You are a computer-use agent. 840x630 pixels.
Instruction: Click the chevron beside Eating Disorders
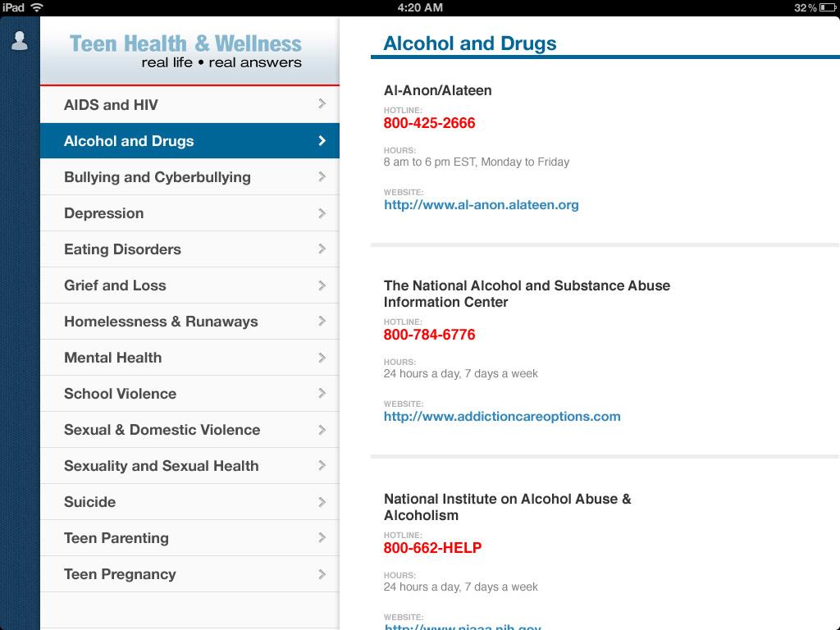[x=322, y=249]
